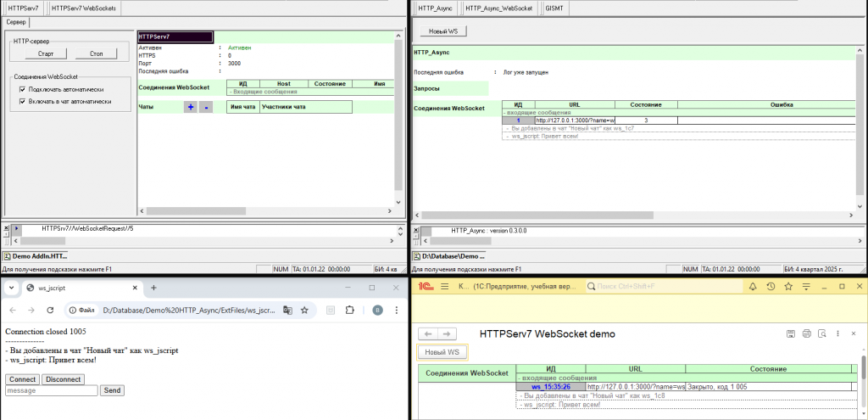Screen dimensions: 868x420
Task: Click the HTTPServ7 title field
Action: point(175,36)
